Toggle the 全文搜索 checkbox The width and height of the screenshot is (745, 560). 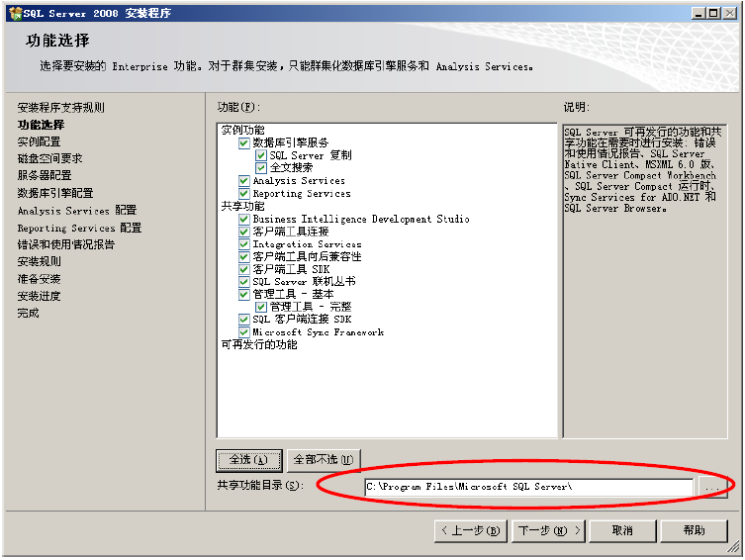tap(261, 167)
